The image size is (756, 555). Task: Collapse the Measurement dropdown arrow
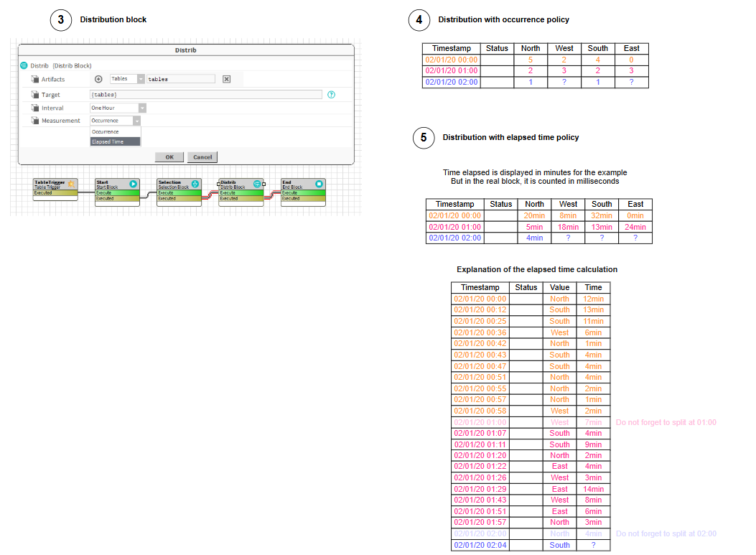tap(136, 121)
